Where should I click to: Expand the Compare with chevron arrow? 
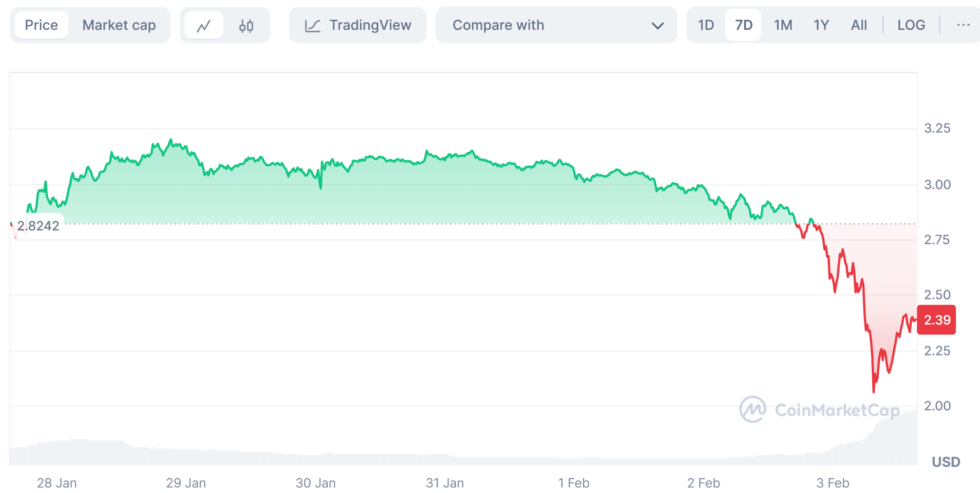pyautogui.click(x=658, y=26)
